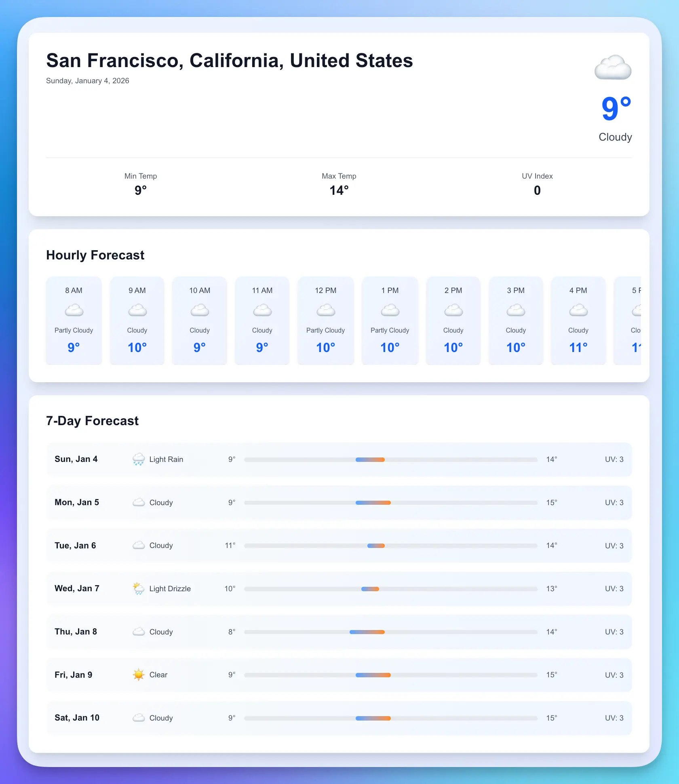Screen dimensions: 679x784
Task: Click the San Francisco location title
Action: [230, 61]
